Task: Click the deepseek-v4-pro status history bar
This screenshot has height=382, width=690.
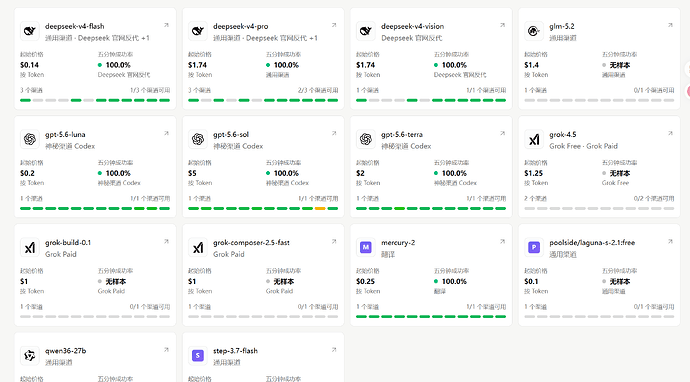Action: click(x=263, y=100)
